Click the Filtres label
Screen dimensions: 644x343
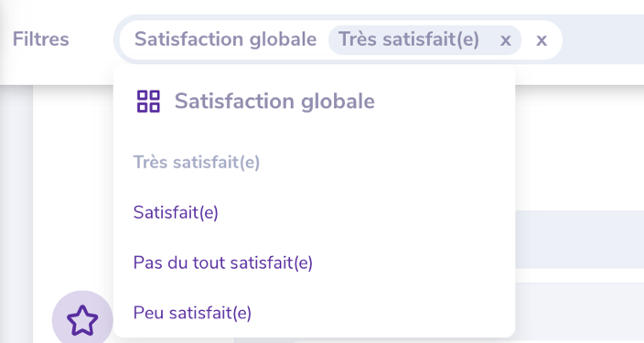[x=40, y=39]
